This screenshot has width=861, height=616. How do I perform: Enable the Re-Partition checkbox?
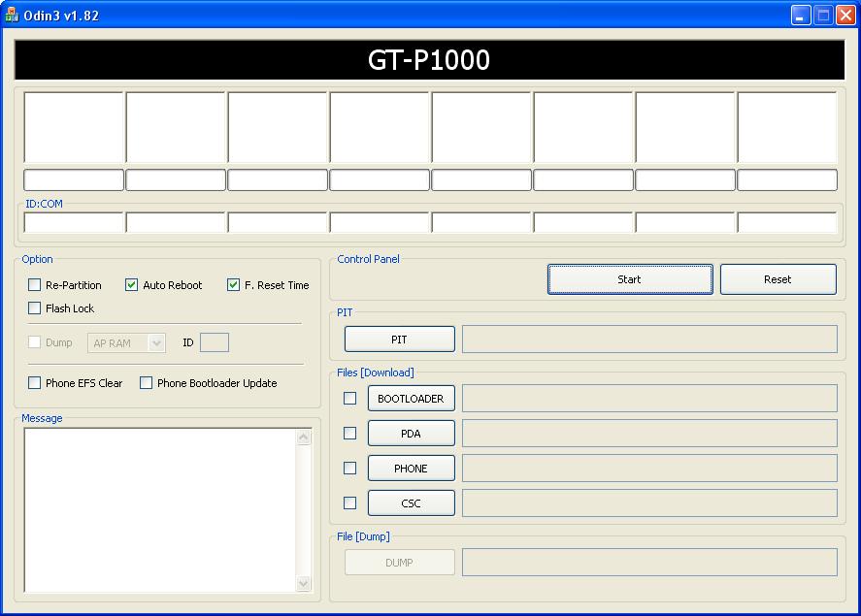tap(34, 284)
